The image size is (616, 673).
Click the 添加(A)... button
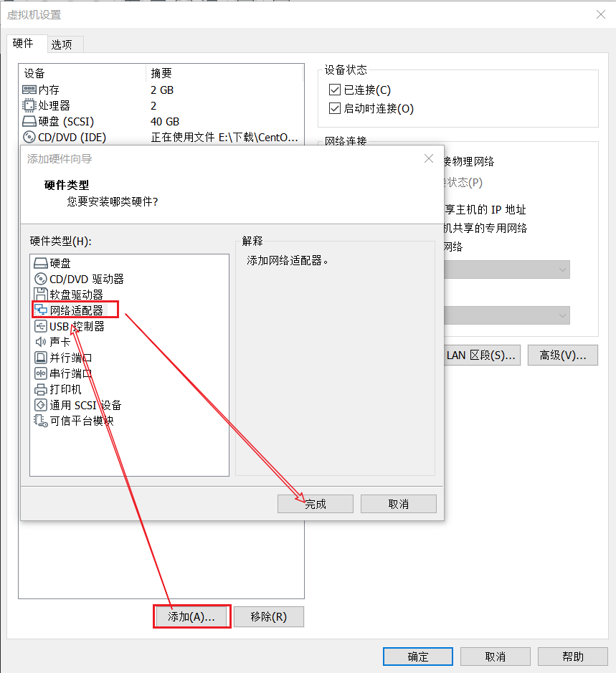(x=191, y=617)
